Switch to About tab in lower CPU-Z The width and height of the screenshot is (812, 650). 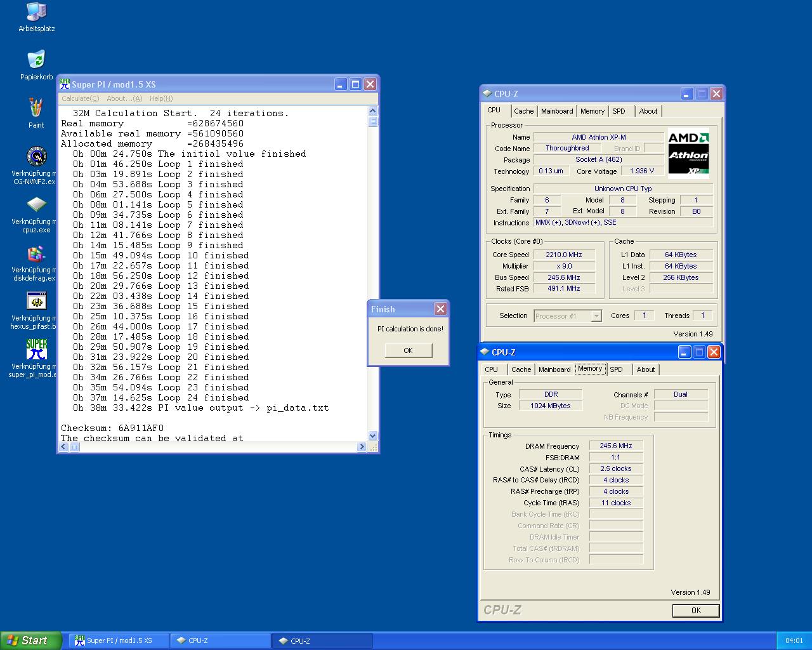(646, 369)
